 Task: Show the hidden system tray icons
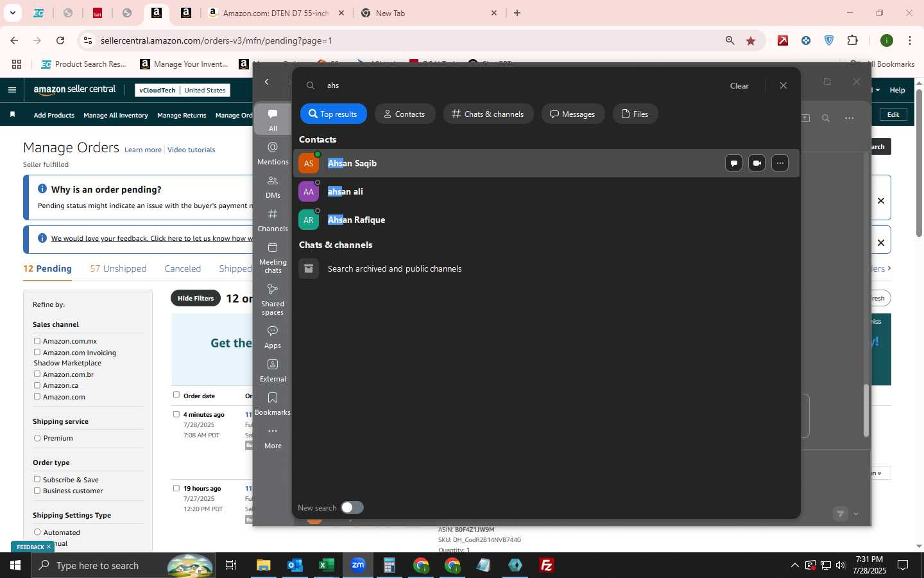click(794, 565)
